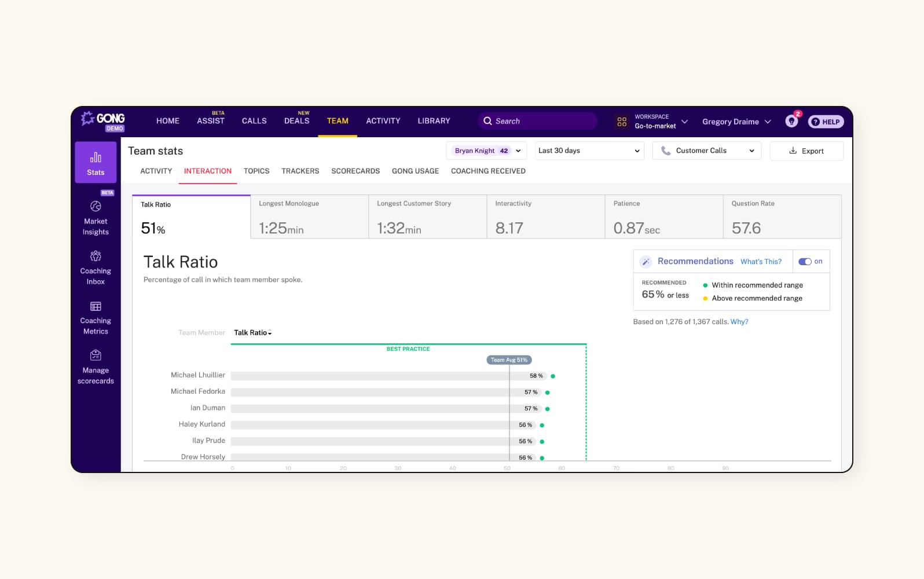The width and height of the screenshot is (924, 579).
Task: Open the Stats sidebar icon
Action: point(96,157)
